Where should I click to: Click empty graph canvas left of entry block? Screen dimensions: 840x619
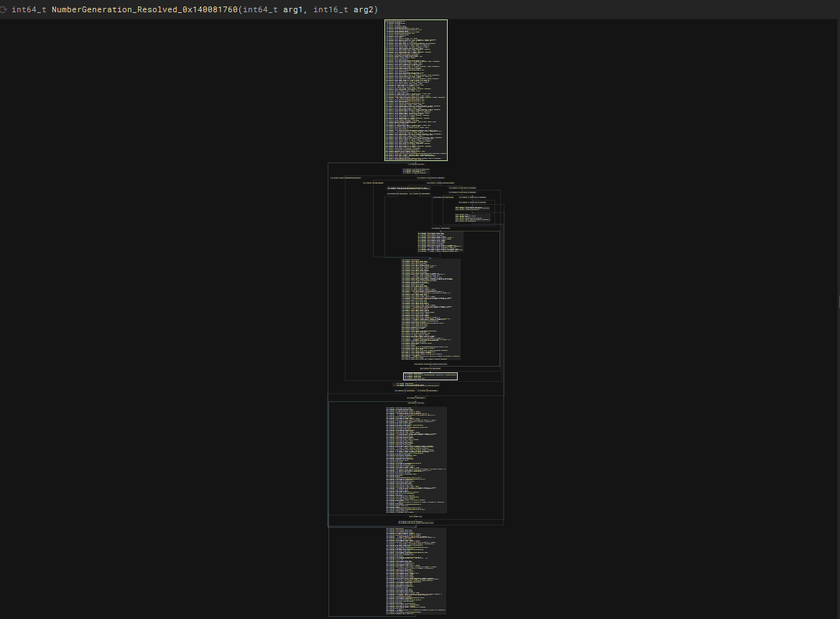point(180,108)
